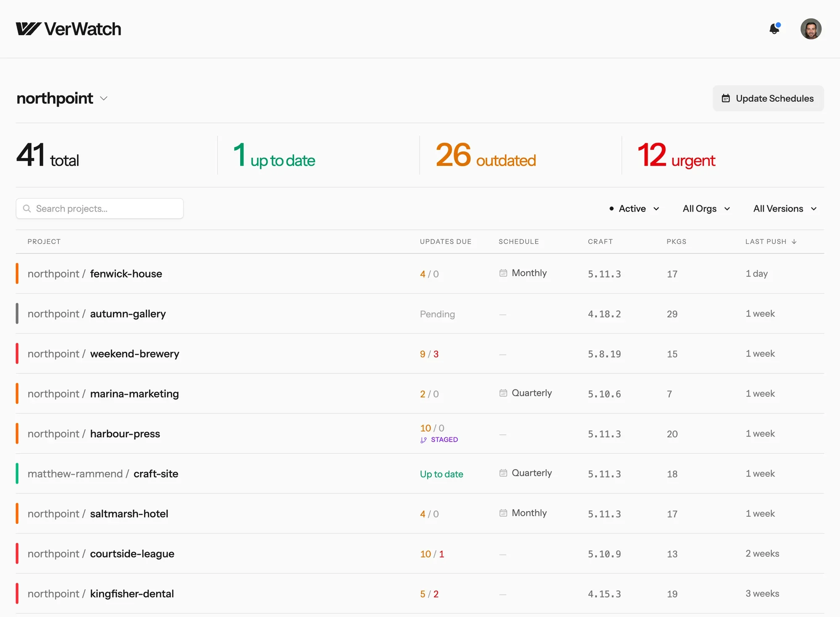Sort by the Last Push column header

tap(771, 241)
